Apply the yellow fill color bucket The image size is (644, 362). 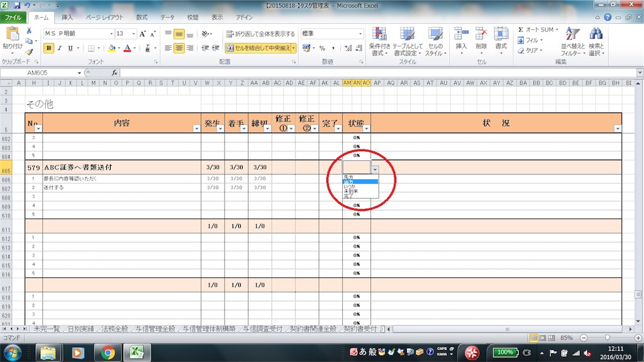point(112,48)
